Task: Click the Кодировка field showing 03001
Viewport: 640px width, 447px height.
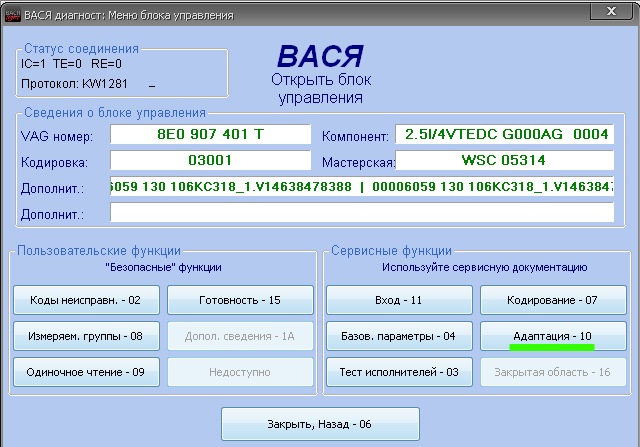Action: (x=211, y=160)
